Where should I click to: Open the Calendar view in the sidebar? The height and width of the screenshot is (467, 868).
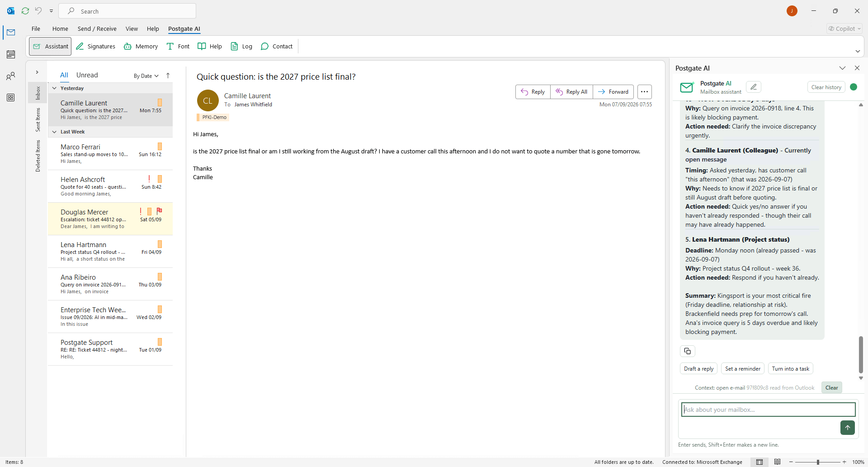(11, 54)
